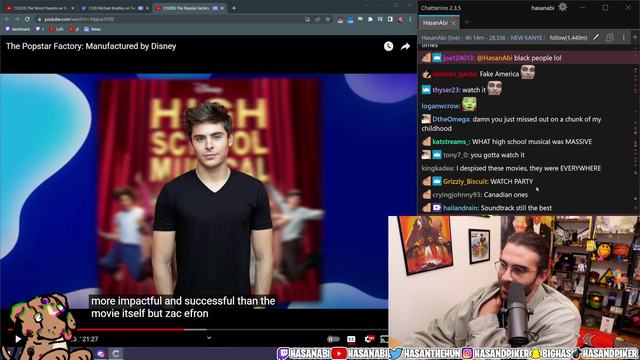Expand the chapter chevron beside the timestamp
640x360 pixels.
[209, 338]
